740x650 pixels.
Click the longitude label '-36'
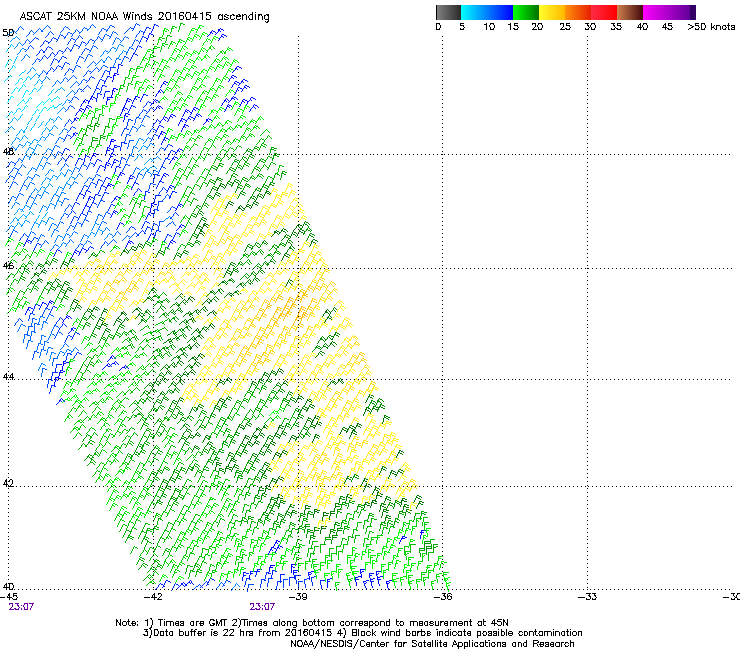pyautogui.click(x=443, y=597)
